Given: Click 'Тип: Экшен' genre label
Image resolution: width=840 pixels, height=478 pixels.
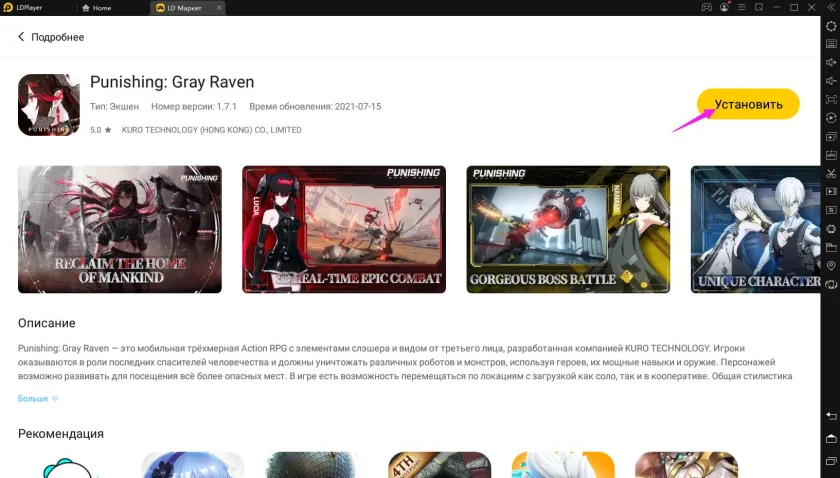Looking at the screenshot, I should 114,107.
